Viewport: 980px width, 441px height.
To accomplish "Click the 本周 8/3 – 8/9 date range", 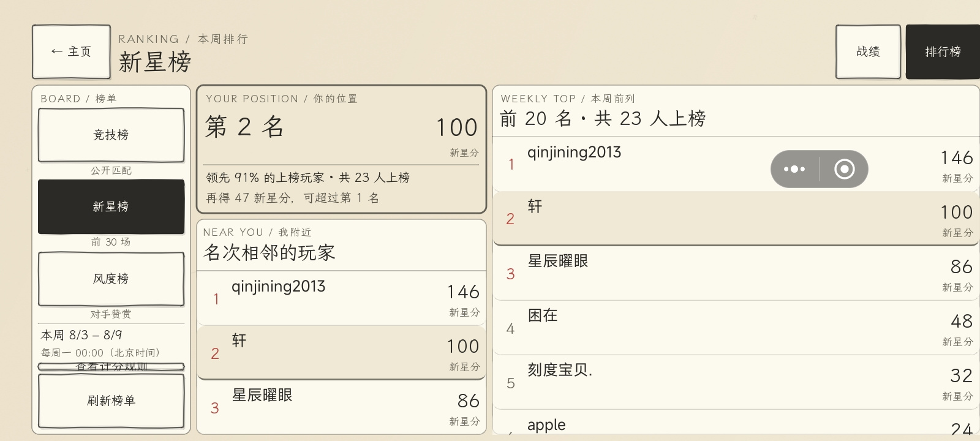I will coord(81,335).
